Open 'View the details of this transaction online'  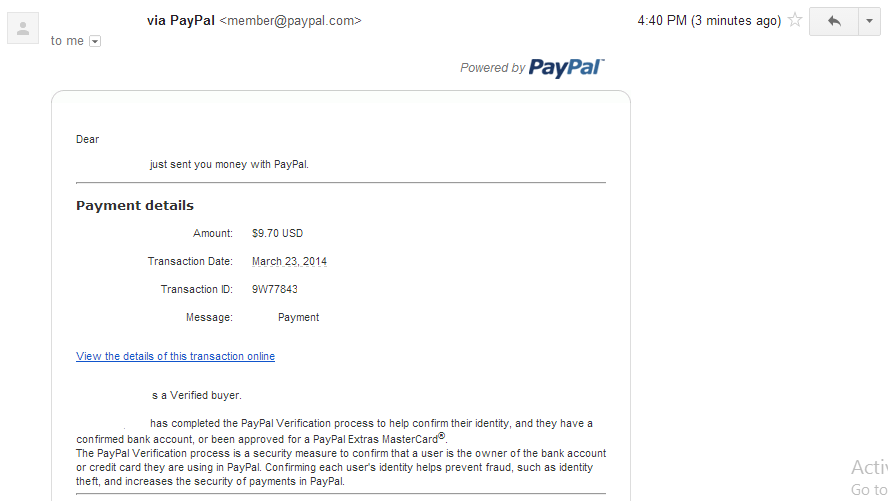point(175,356)
